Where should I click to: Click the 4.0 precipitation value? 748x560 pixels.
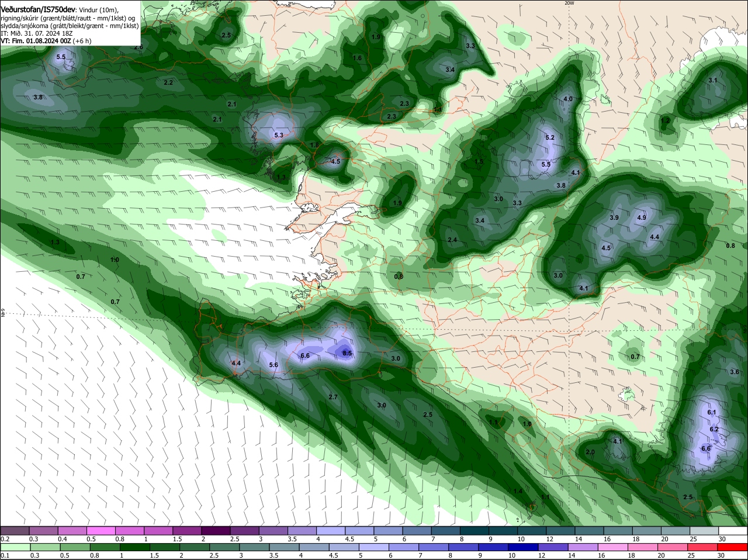568,99
